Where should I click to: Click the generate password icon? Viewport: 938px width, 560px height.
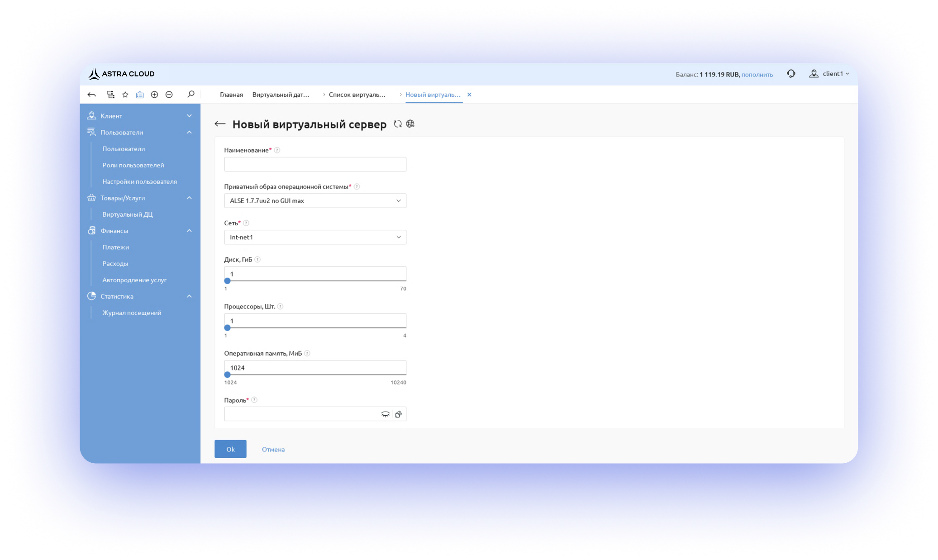click(x=398, y=414)
